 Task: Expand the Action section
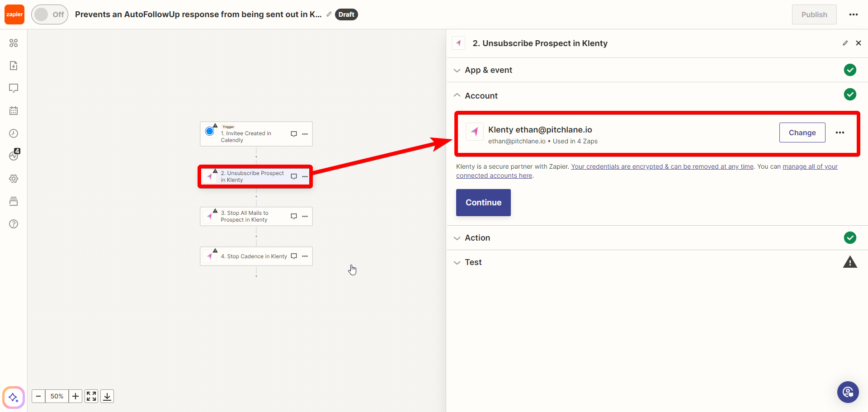pyautogui.click(x=657, y=238)
